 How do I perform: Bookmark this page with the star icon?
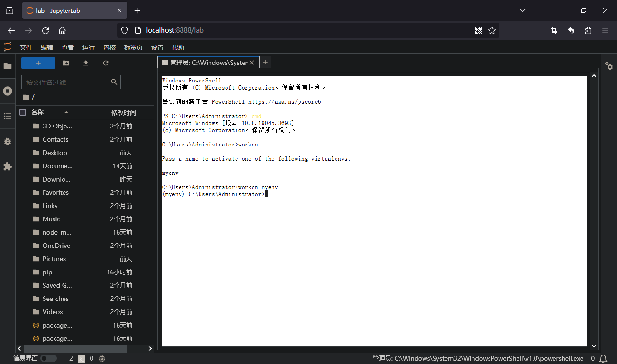click(492, 30)
